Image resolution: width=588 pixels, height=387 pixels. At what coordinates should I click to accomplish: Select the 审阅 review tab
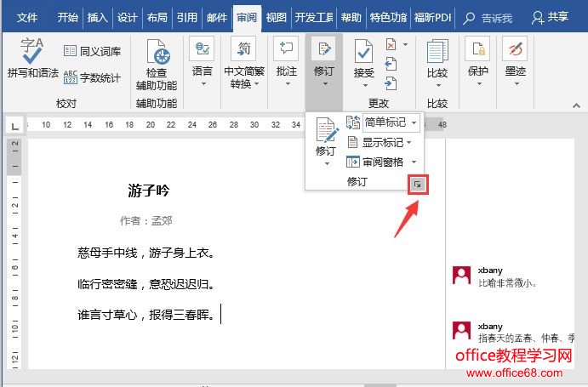247,17
